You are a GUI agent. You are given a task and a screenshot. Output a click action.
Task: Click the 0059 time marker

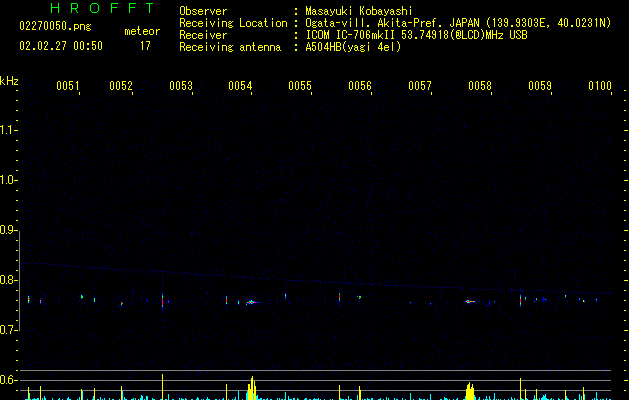[x=540, y=86]
